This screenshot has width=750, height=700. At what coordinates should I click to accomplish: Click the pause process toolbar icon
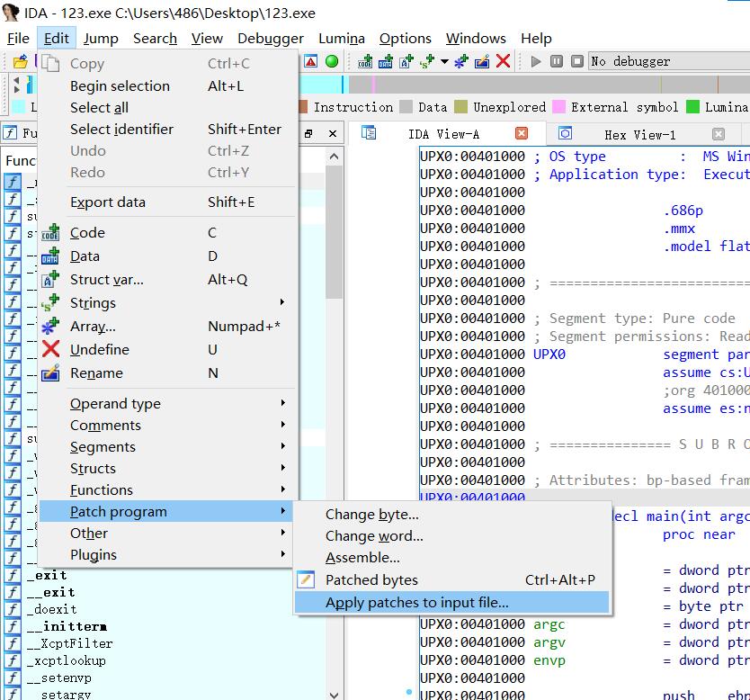click(556, 61)
